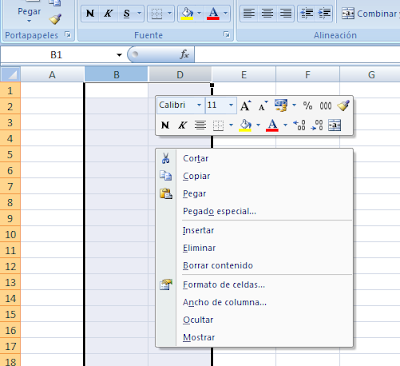
Task: Open font color dropdown in mini toolbar
Action: pyautogui.click(x=285, y=125)
